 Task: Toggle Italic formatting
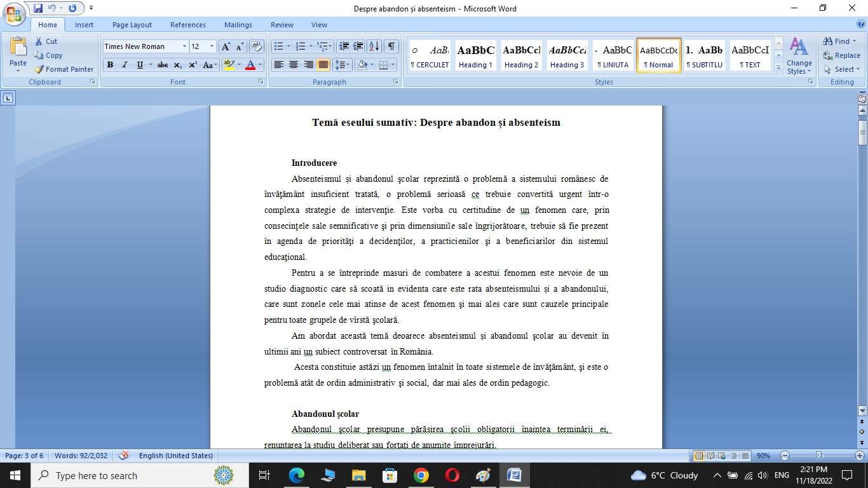pyautogui.click(x=125, y=65)
